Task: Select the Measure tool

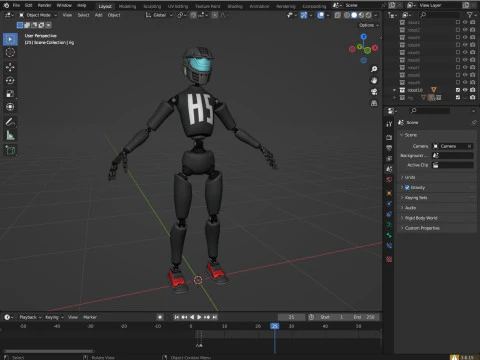Action: pos(10,135)
